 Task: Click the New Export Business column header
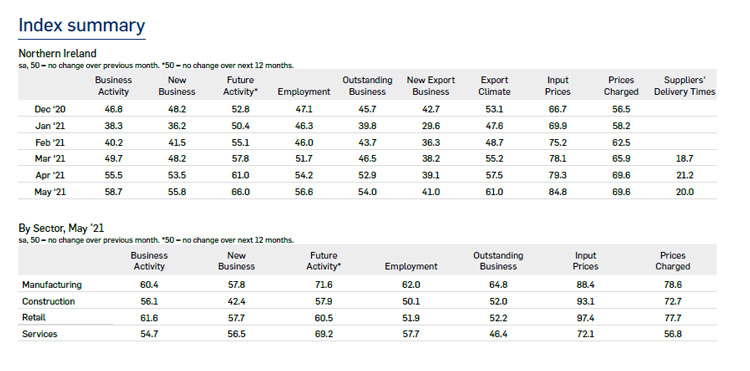(x=430, y=86)
